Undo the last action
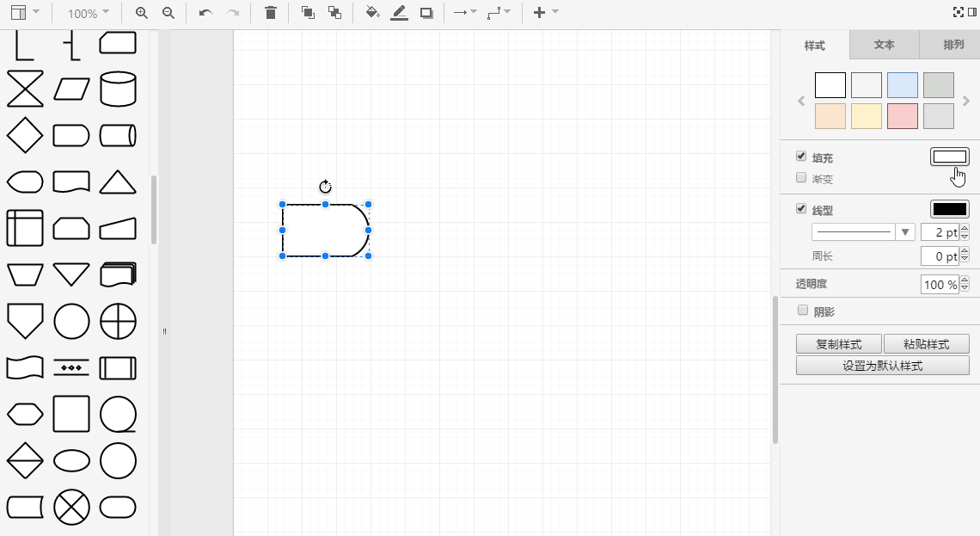 [x=205, y=13]
